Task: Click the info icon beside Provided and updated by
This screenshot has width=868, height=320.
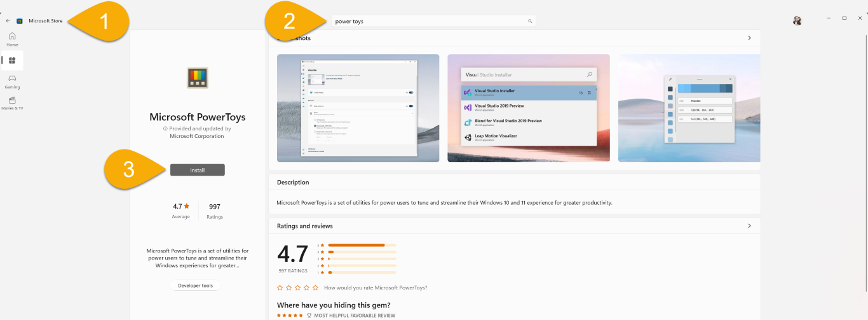Action: click(165, 129)
